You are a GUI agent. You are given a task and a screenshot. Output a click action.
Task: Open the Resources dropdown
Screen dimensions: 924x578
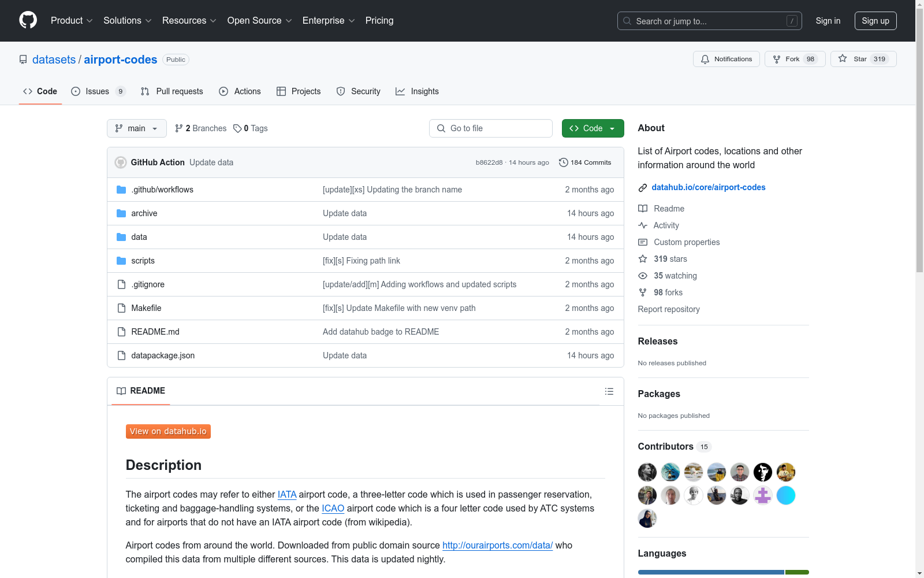189,20
